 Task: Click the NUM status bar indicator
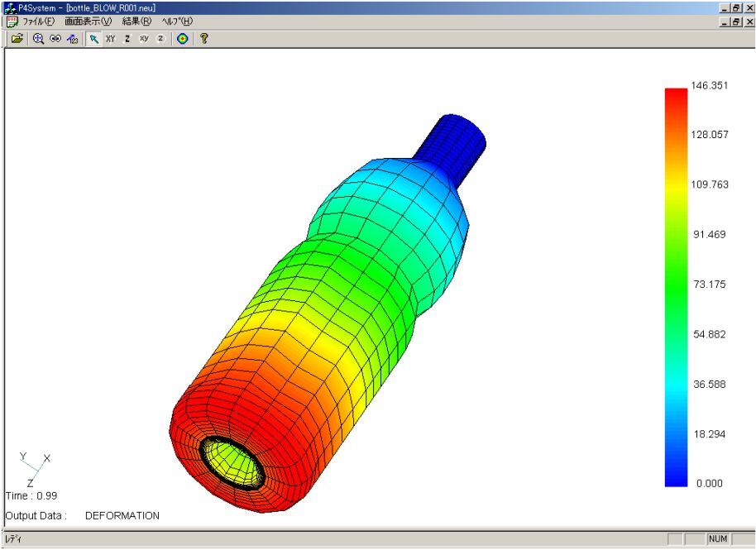point(718,538)
